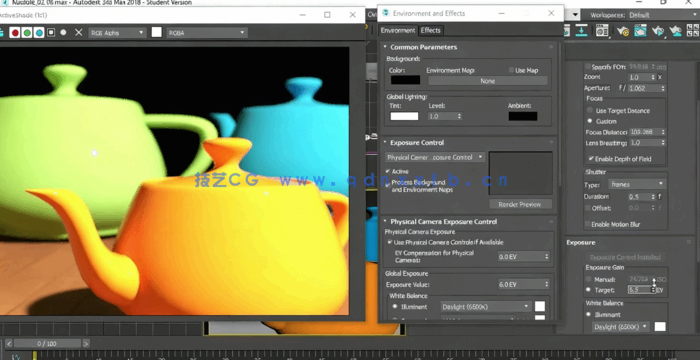Viewport: 700px width, 360px height.
Task: Enable the Shutter Offset checkbox
Action: tap(588, 208)
